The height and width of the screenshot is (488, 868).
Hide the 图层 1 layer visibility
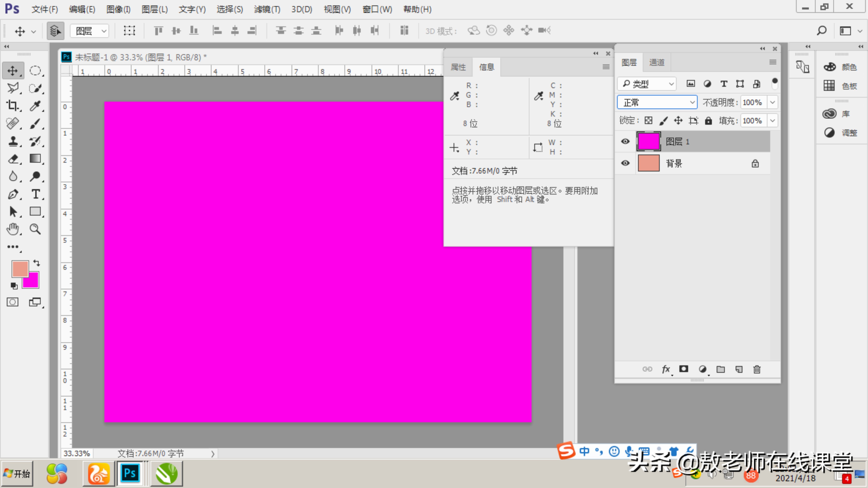click(x=625, y=142)
